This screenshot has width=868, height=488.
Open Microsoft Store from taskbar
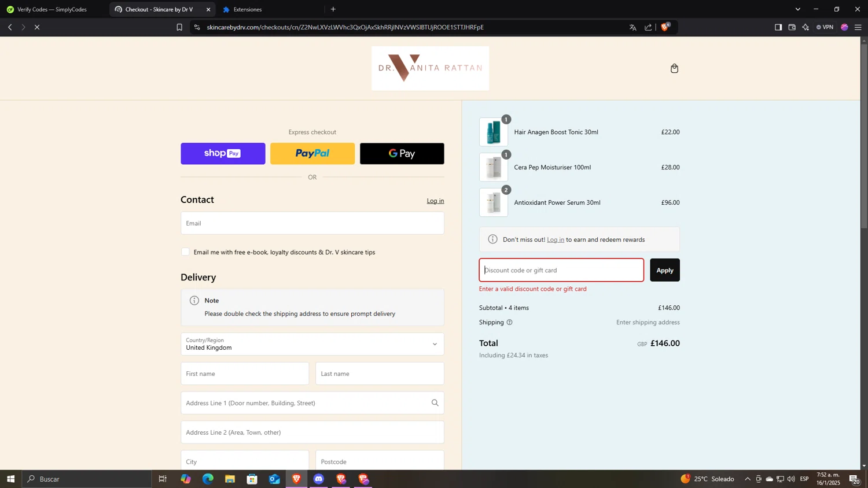(x=252, y=479)
